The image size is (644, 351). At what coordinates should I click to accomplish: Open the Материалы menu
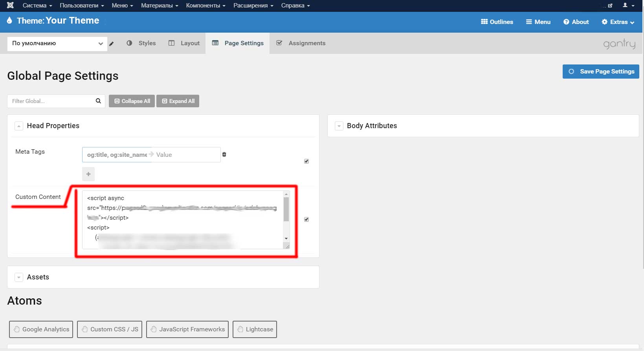pyautogui.click(x=160, y=6)
